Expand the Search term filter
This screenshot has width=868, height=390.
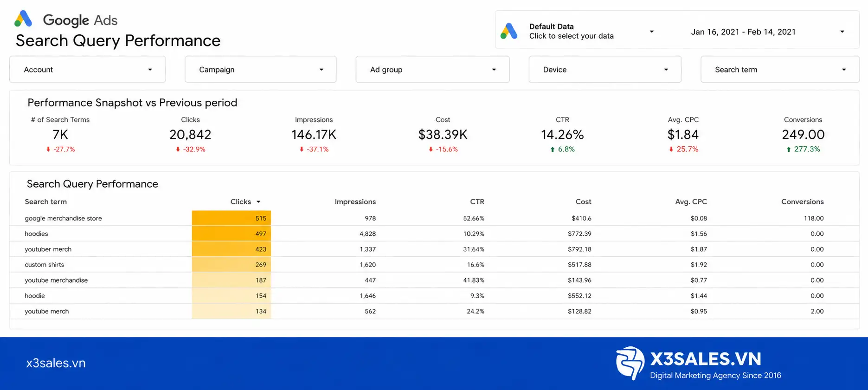[780, 70]
